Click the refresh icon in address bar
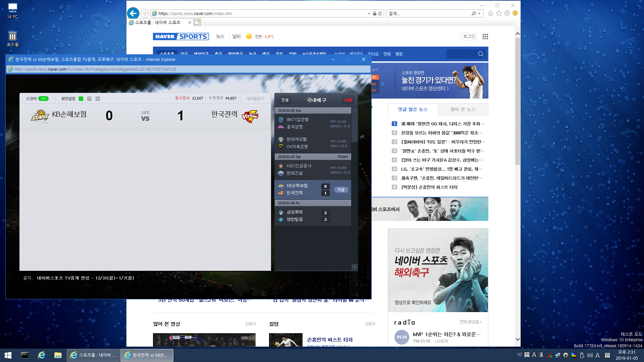Screen dimensions: 644x362 tap(380, 13)
